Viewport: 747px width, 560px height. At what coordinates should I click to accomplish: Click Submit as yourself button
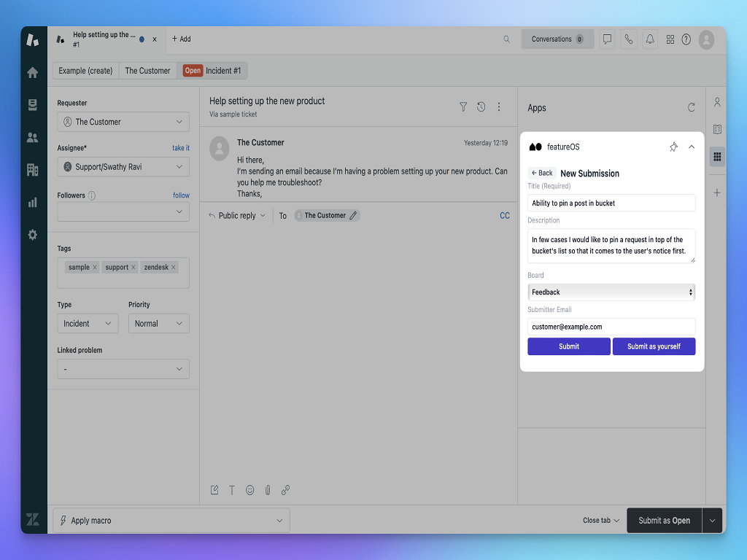(654, 346)
